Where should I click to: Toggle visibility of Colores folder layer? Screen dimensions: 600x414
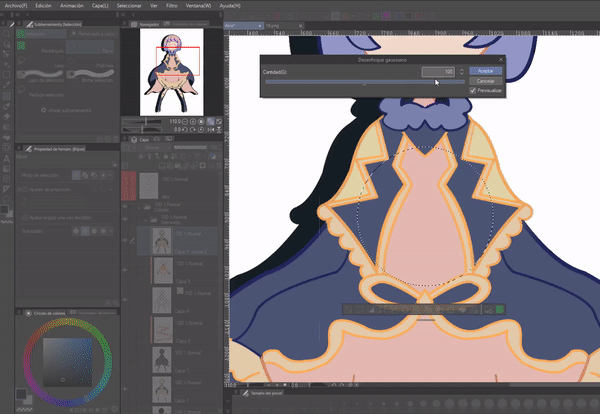[125, 207]
